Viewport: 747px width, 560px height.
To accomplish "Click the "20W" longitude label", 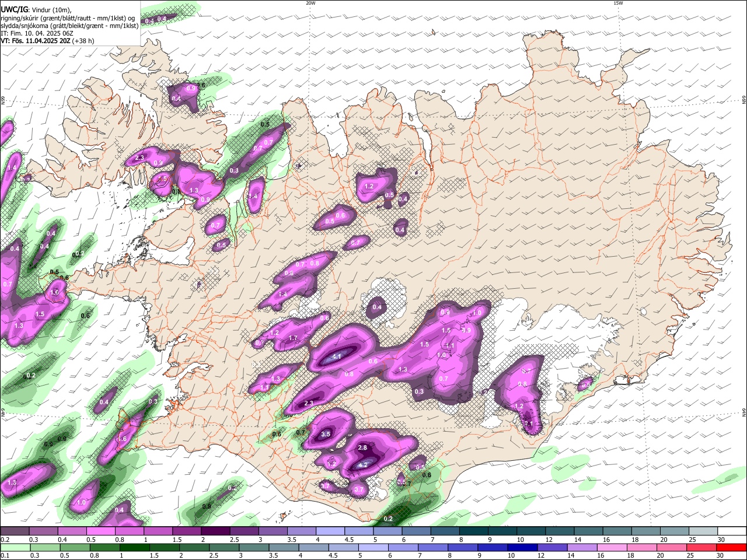I will (x=310, y=3).
